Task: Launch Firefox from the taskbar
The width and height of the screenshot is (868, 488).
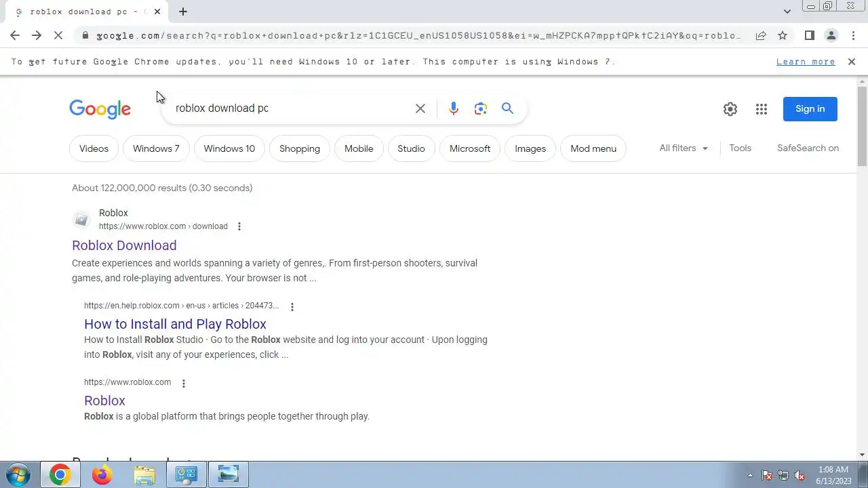Action: click(102, 475)
